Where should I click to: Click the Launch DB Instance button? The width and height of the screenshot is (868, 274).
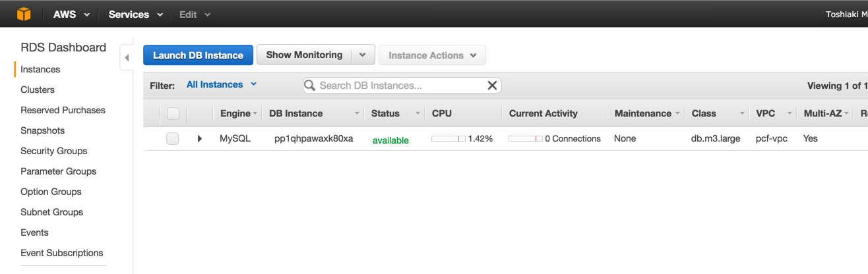click(x=198, y=55)
